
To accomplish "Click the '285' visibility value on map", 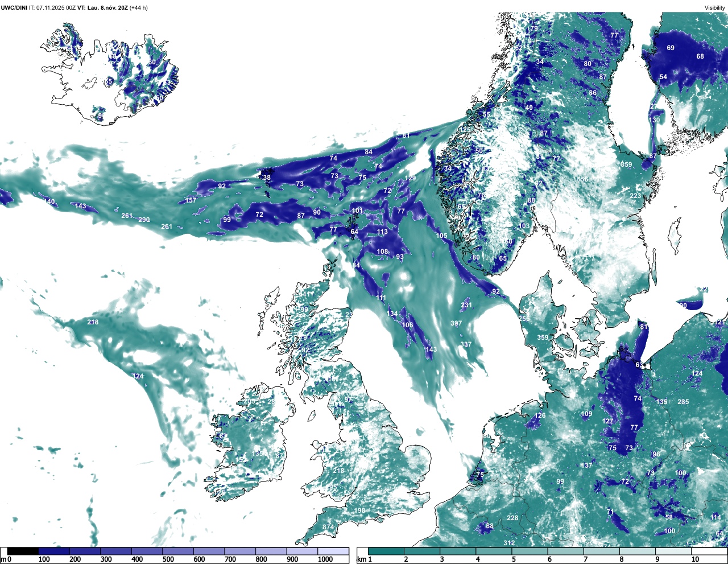I will pos(683,402).
